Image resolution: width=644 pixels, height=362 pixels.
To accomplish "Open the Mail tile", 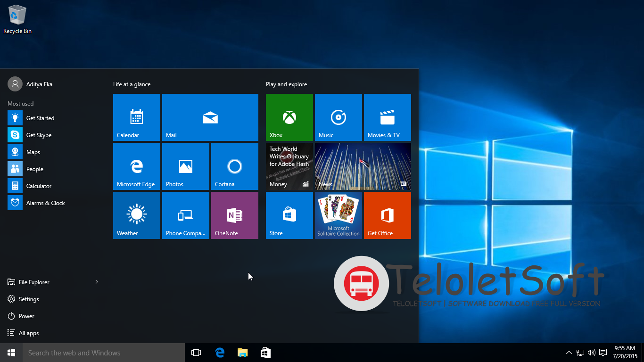I will (x=210, y=117).
